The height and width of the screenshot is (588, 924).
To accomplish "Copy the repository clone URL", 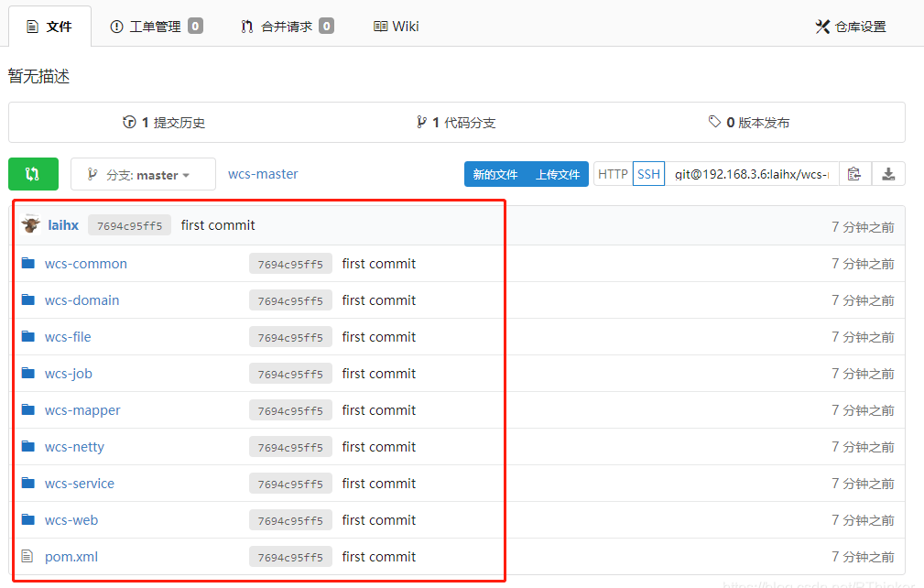I will 854,174.
